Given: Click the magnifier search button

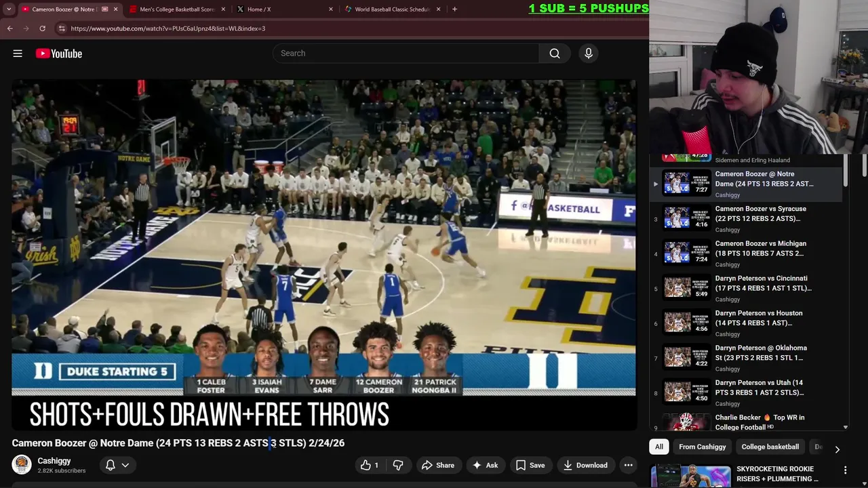Looking at the screenshot, I should pyautogui.click(x=555, y=54).
